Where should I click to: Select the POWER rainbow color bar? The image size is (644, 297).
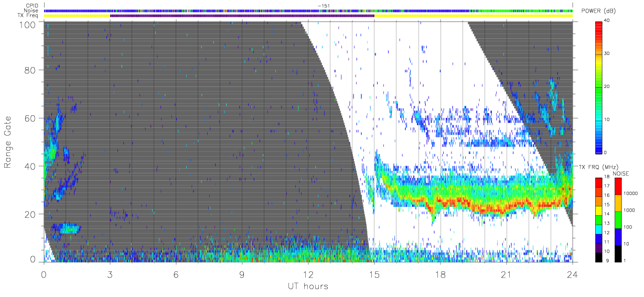tap(599, 86)
